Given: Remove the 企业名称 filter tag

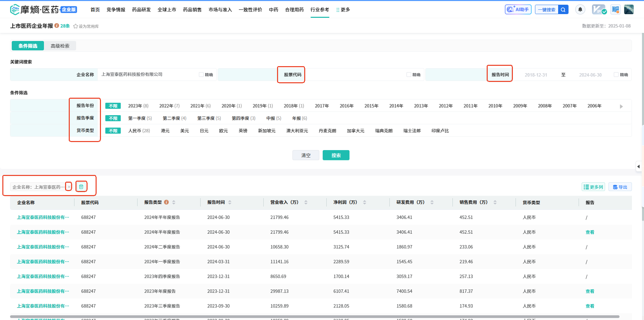Looking at the screenshot, I should pos(69,187).
